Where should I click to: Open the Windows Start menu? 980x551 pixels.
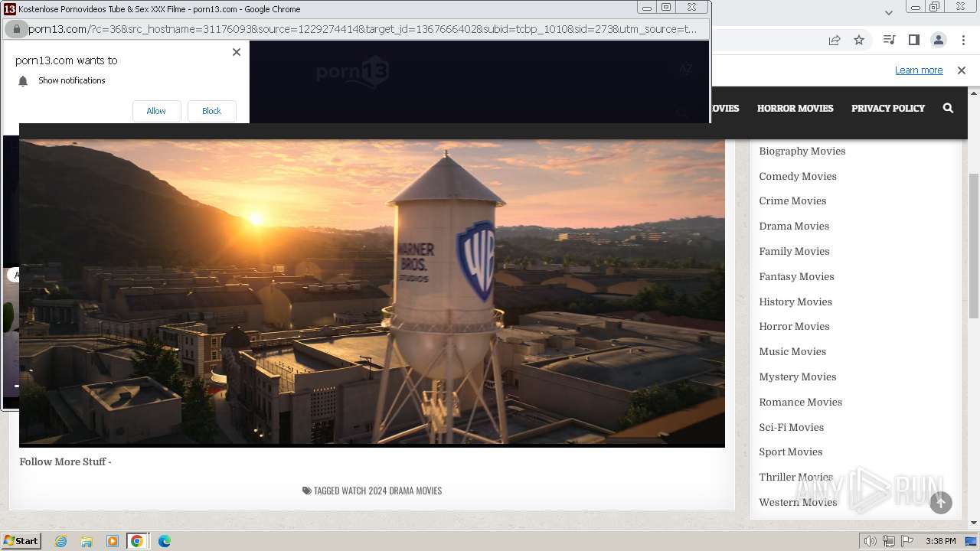point(21,540)
